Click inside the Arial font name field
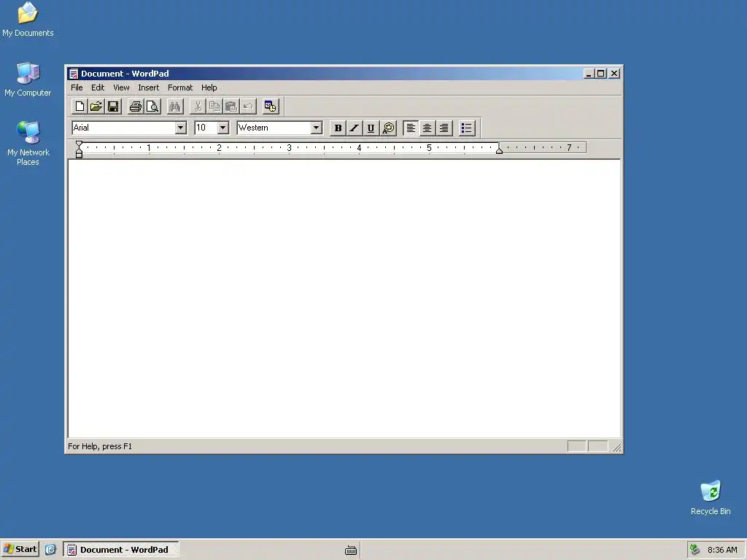The height and width of the screenshot is (560, 747). (123, 128)
